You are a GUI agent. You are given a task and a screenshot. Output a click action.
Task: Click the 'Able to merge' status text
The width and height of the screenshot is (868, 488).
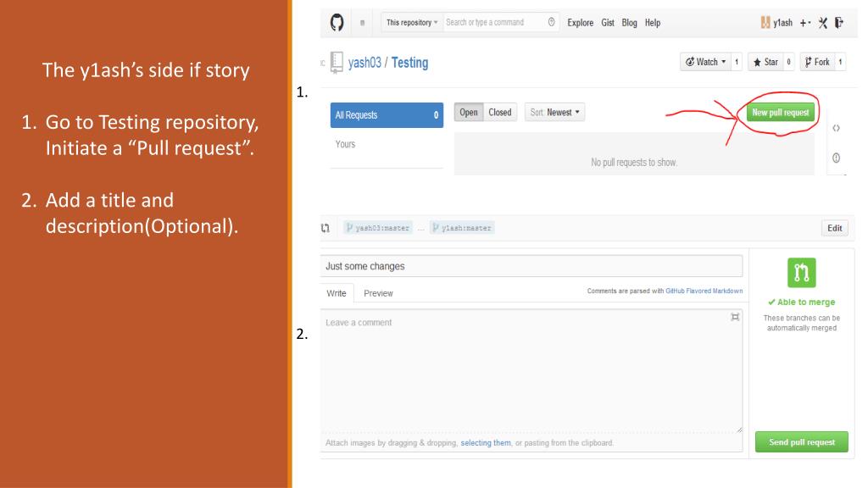click(802, 302)
